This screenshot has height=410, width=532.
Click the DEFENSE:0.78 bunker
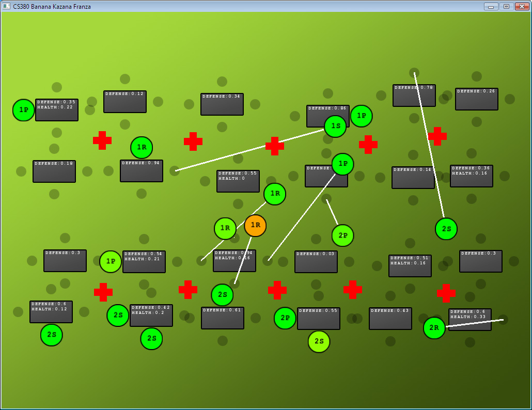pos(414,96)
